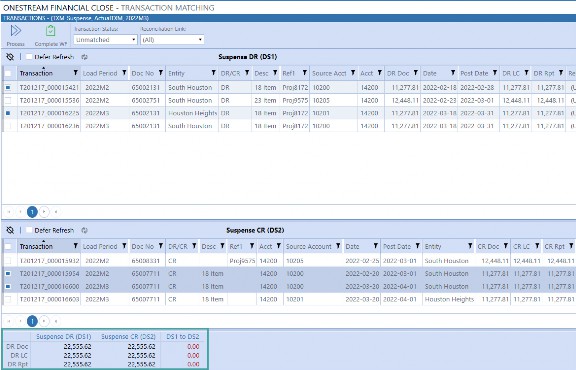The width and height of the screenshot is (576, 370).
Task: Select Proj9575 reference cell in DR grid
Action: pos(295,100)
